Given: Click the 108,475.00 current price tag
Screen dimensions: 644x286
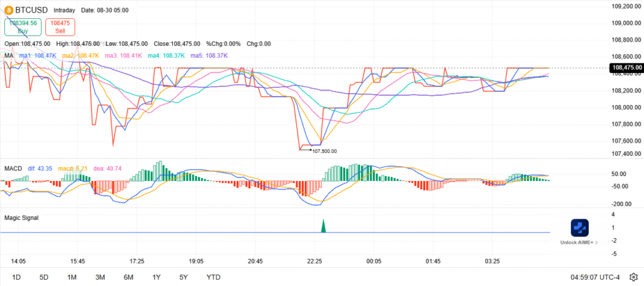Looking at the screenshot, I should [625, 67].
